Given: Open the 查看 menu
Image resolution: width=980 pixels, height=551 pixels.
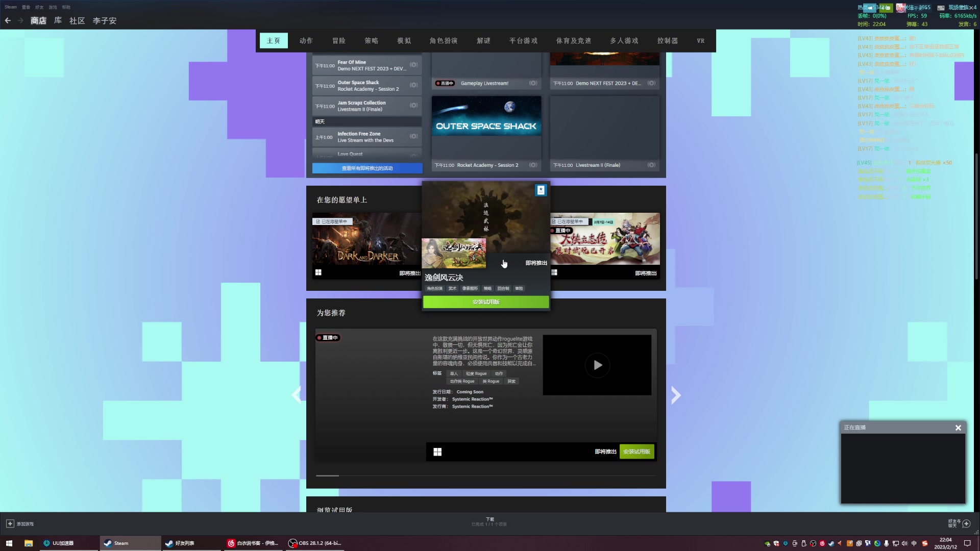Looking at the screenshot, I should (x=26, y=7).
